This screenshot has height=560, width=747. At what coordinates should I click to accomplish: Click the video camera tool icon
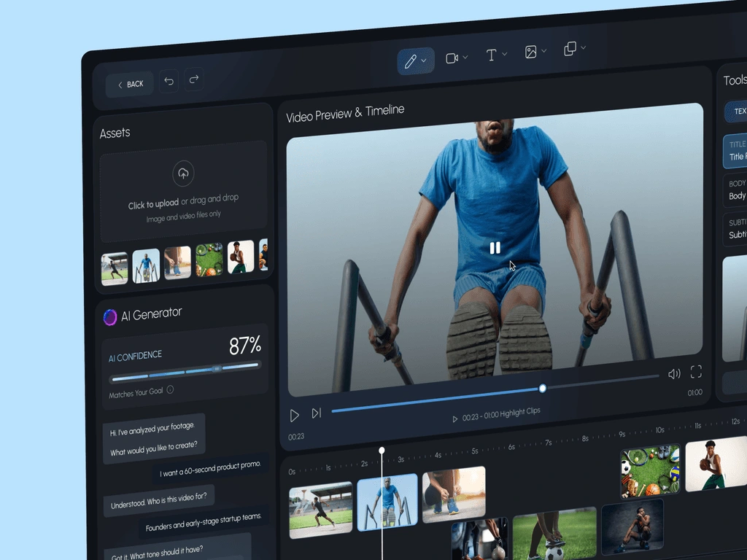(452, 58)
